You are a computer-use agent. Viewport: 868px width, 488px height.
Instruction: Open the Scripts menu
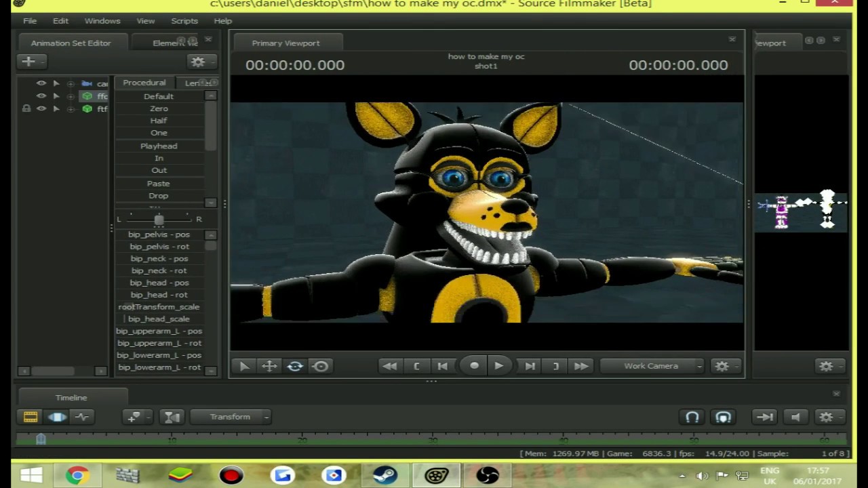coord(184,21)
